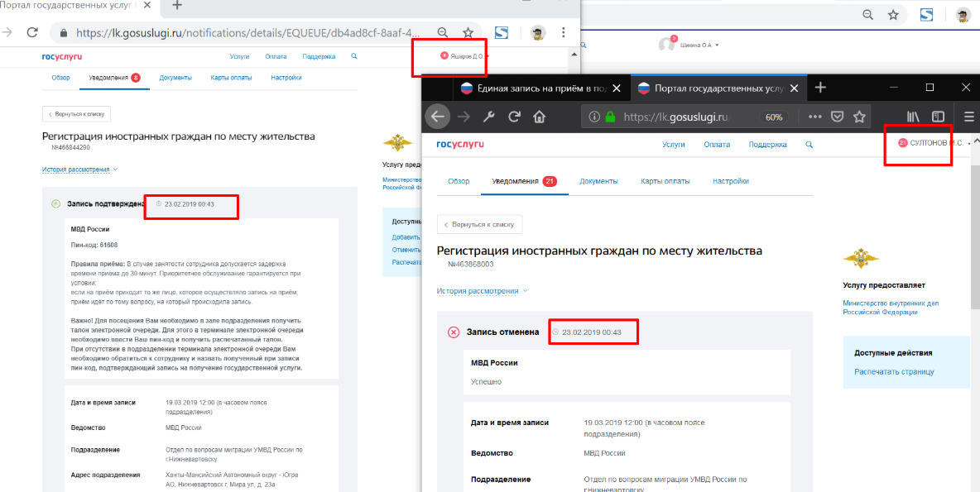Show Firefox sidebars icon
Screen dimensions: 980x492
938,117
